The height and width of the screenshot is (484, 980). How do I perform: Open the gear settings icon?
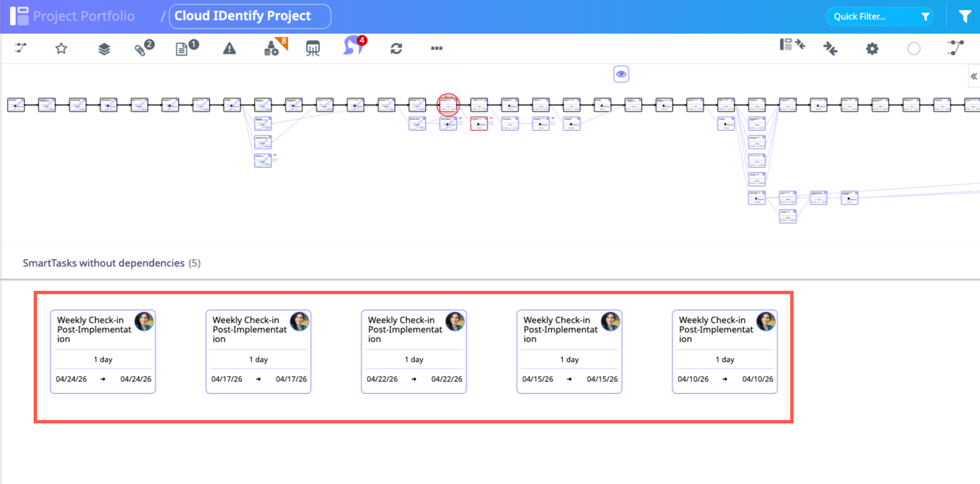pyautogui.click(x=872, y=49)
